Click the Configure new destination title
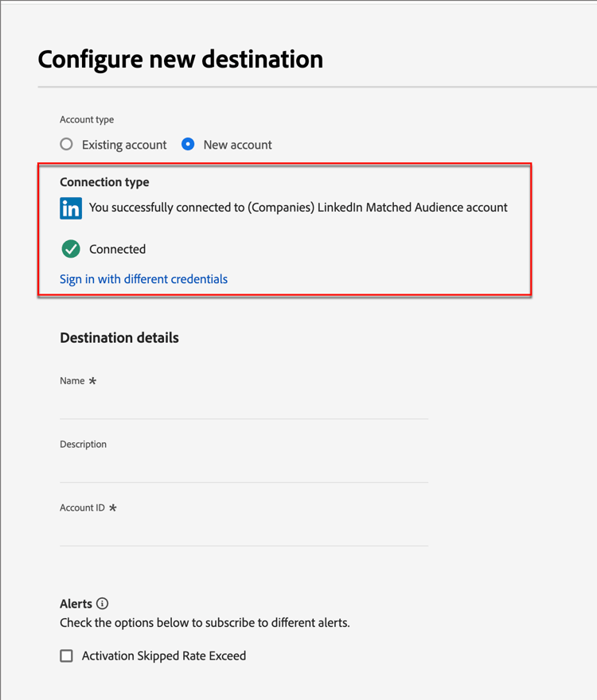The image size is (597, 700). [x=180, y=59]
